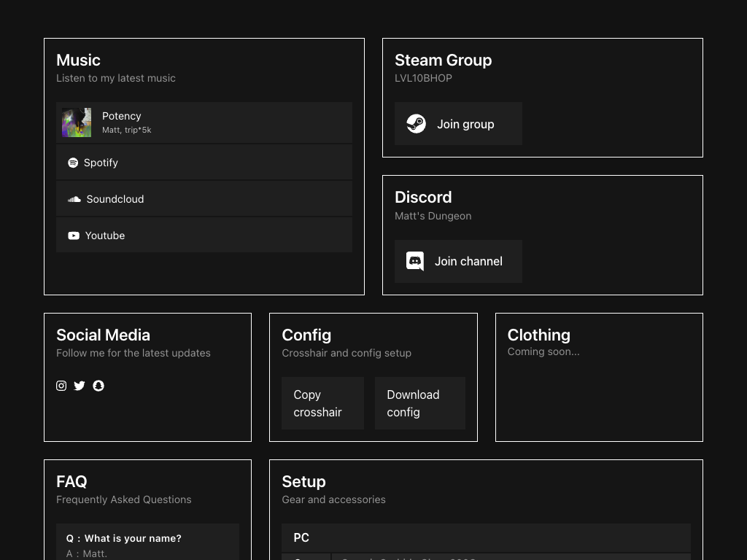The image size is (747, 560).
Task: Click the Clothing card heading
Action: click(538, 335)
